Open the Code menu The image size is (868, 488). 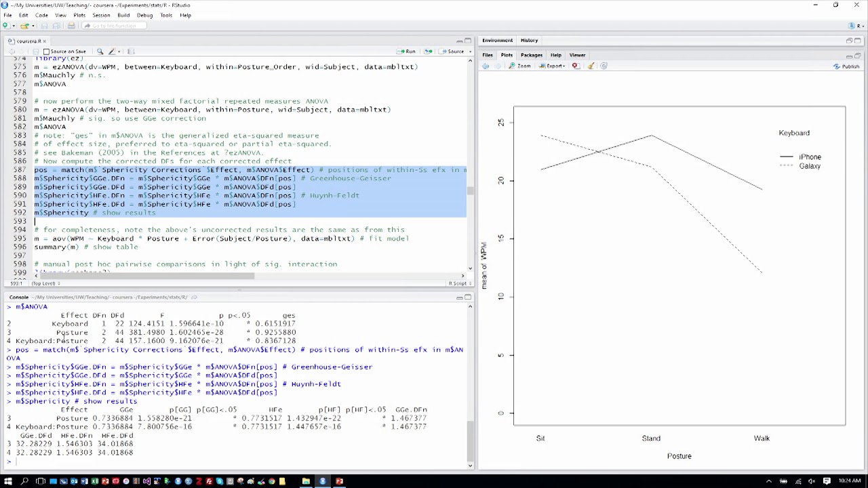[x=41, y=15]
